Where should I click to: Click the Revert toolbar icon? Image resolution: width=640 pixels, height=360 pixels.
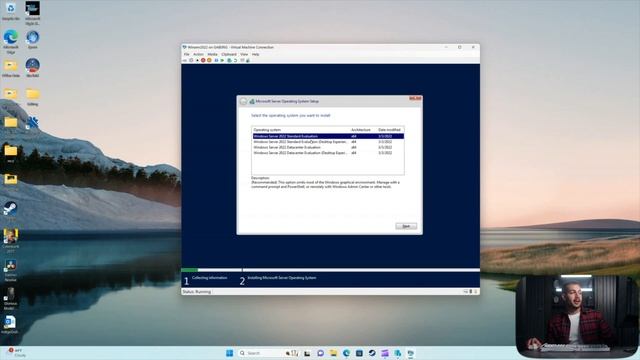click(236, 60)
